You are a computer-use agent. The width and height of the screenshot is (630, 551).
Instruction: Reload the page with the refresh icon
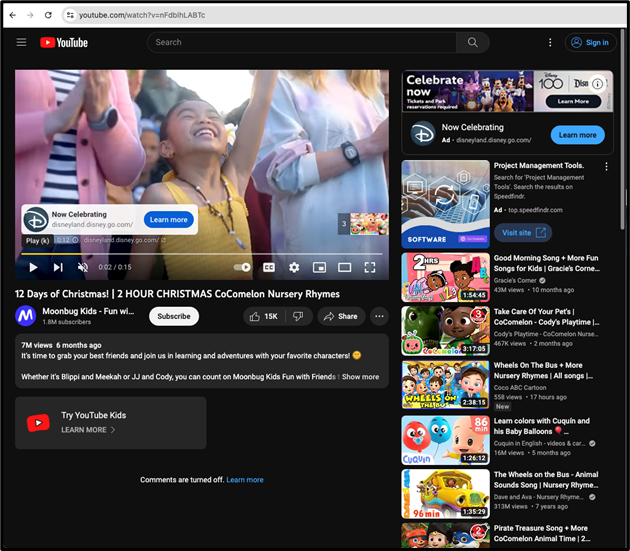point(48,15)
